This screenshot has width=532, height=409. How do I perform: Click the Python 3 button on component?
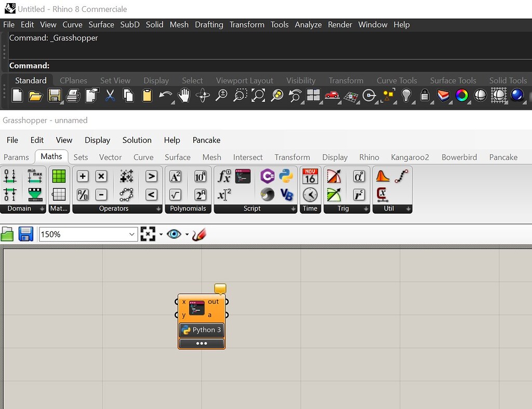tap(202, 329)
